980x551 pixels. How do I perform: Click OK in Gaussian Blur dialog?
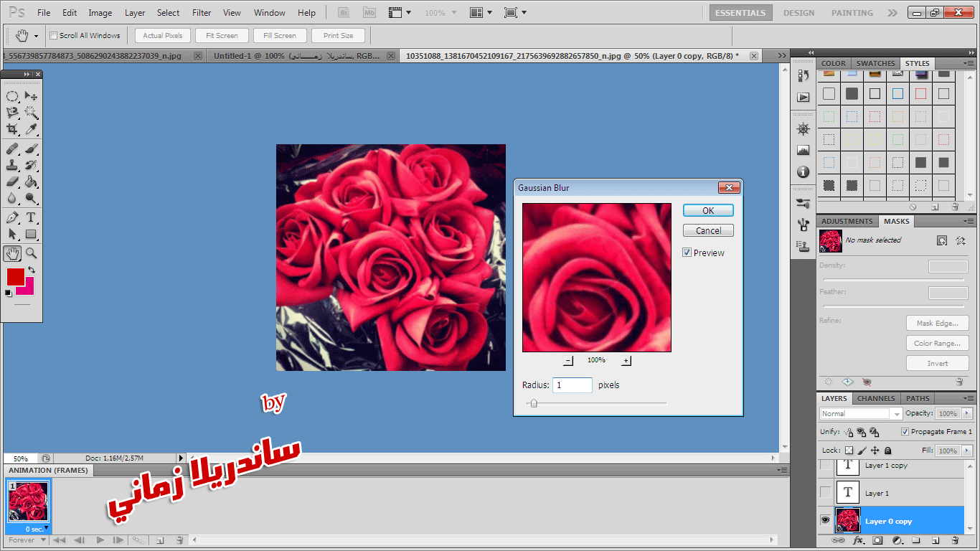(x=708, y=210)
